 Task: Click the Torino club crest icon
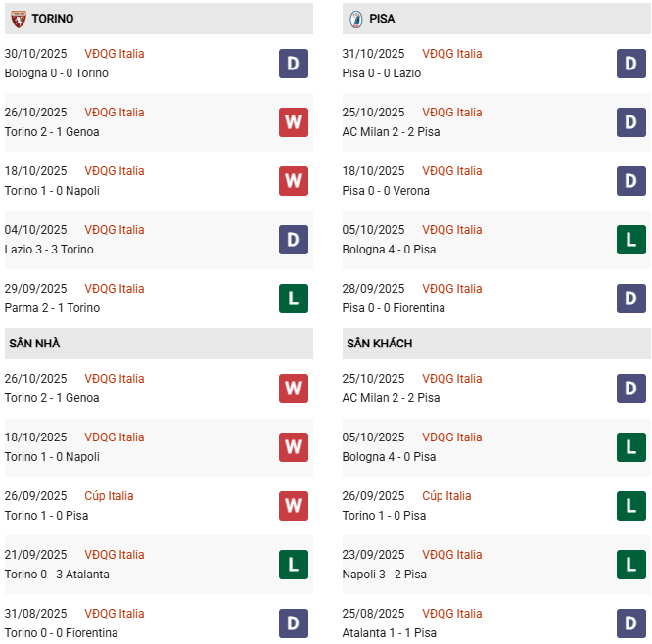(18, 19)
